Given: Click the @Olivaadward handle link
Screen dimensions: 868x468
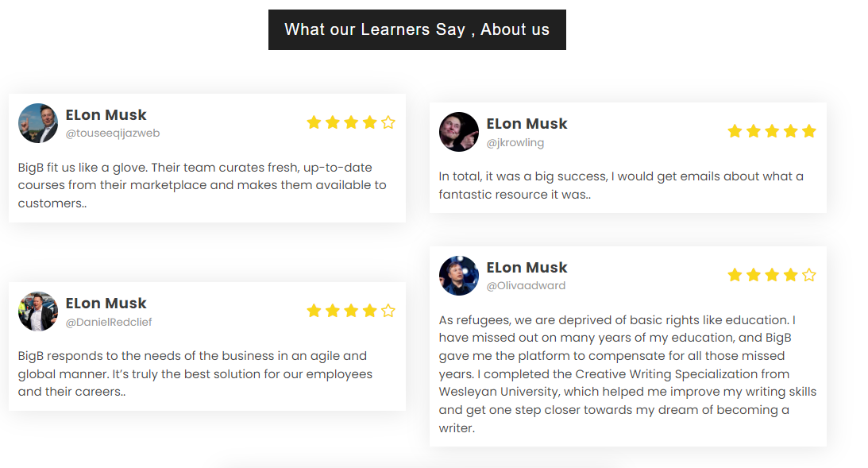Looking at the screenshot, I should click(x=527, y=285).
